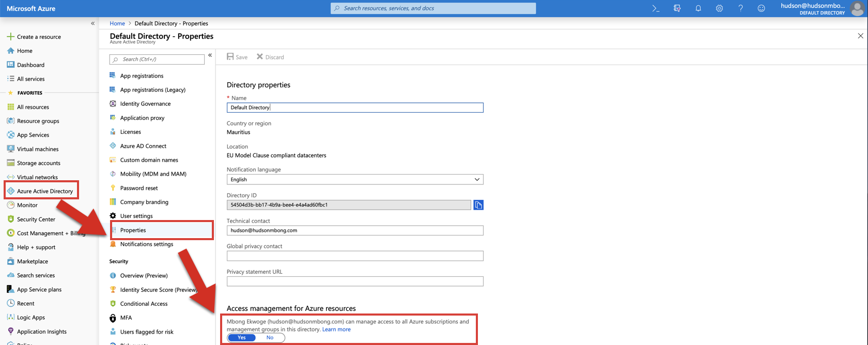Viewport: 868px width, 345px height.
Task: Open the notifications bell
Action: click(x=698, y=8)
